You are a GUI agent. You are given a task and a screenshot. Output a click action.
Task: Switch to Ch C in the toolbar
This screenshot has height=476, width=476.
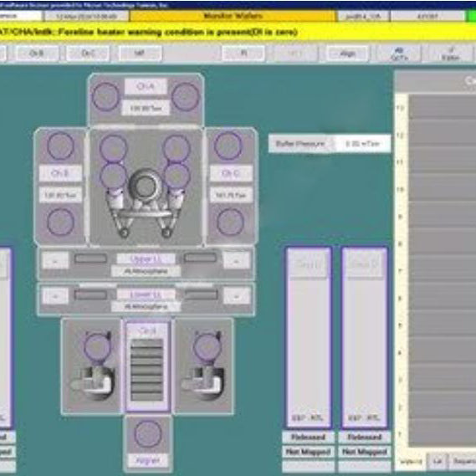(88, 54)
